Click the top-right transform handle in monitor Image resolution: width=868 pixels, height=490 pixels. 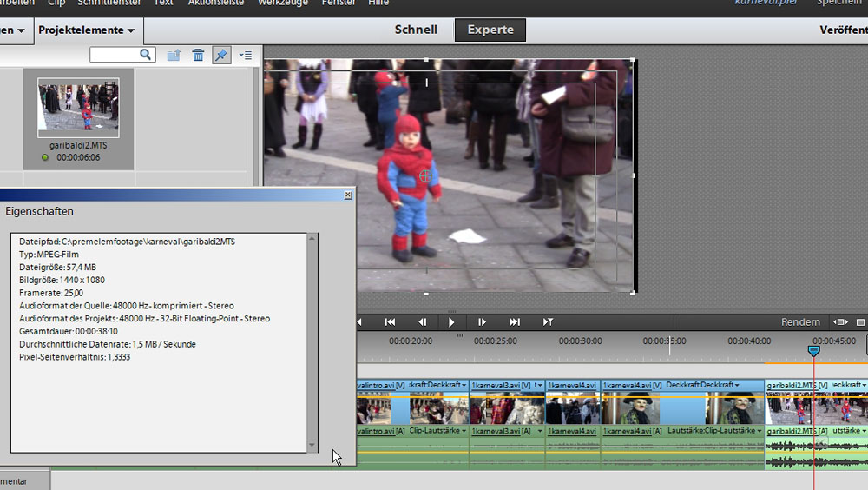pos(633,59)
